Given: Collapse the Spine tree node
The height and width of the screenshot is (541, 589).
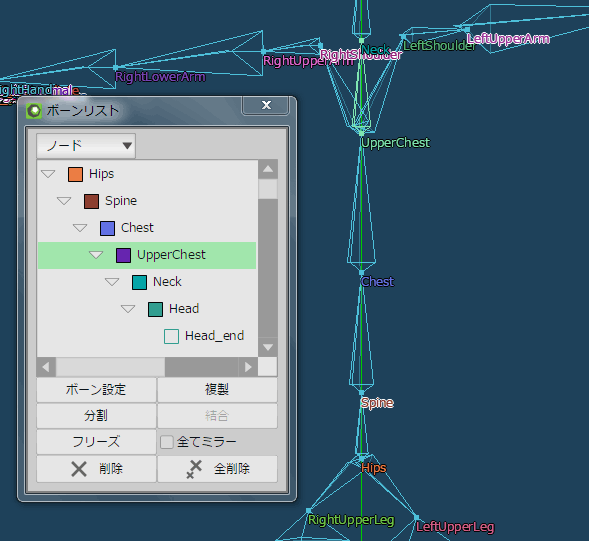Looking at the screenshot, I should (x=64, y=201).
